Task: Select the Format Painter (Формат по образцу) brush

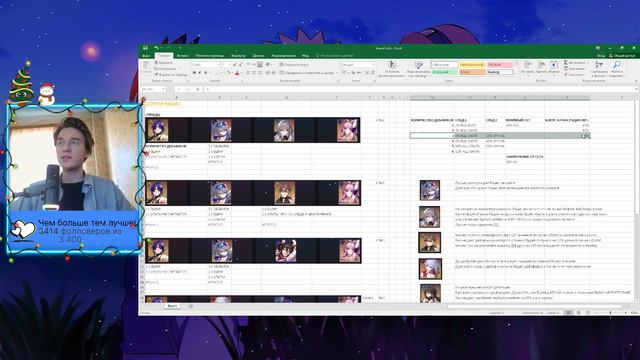Action: tap(171, 75)
